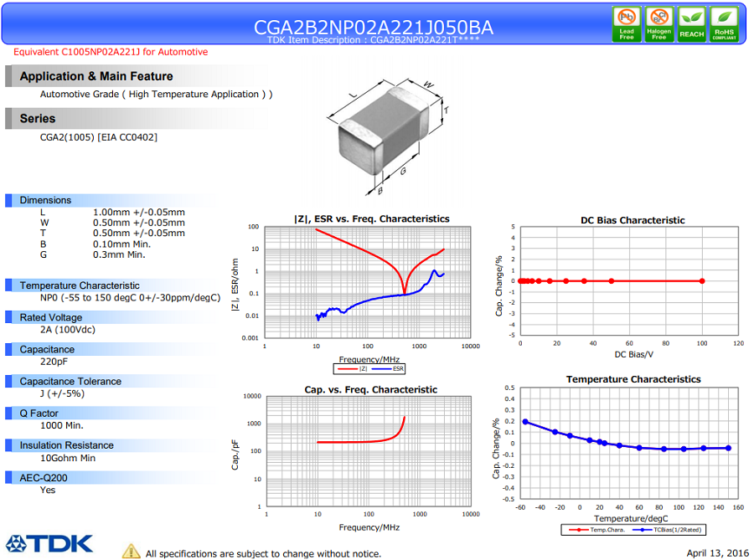Click the G dimension value 0.3mm Min.
Viewport: 754px width, 560px height.
click(119, 254)
